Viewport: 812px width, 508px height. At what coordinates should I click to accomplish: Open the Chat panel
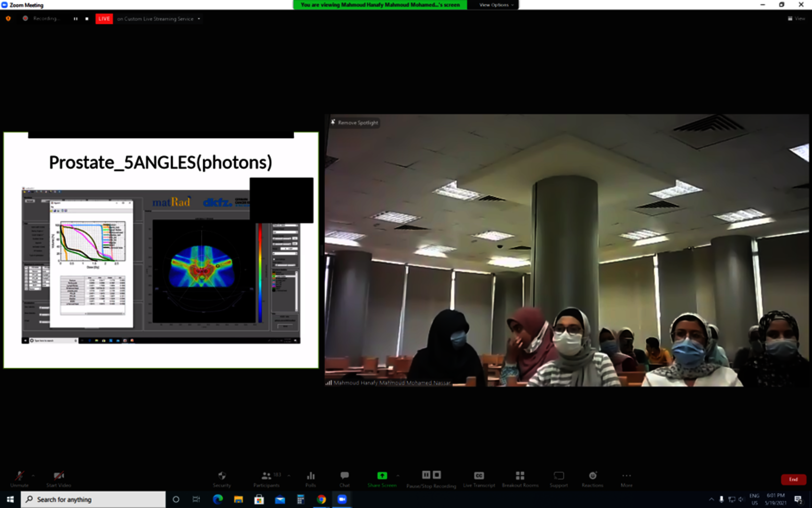tap(345, 478)
